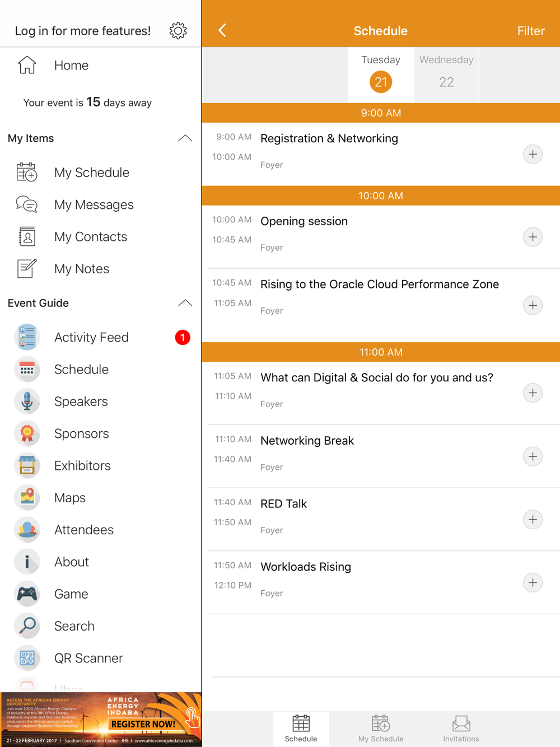
Task: Select the Event Guide Schedule calendar icon
Action: tap(27, 370)
